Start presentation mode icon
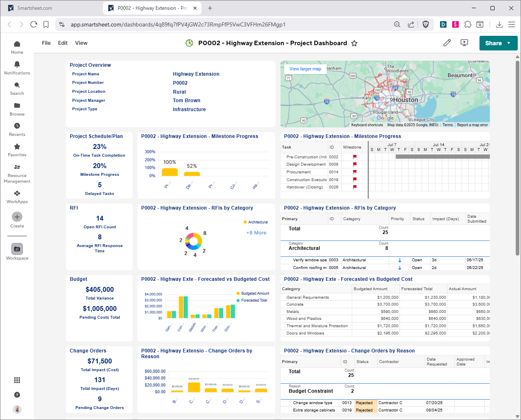The image size is (521, 420). coord(464,43)
